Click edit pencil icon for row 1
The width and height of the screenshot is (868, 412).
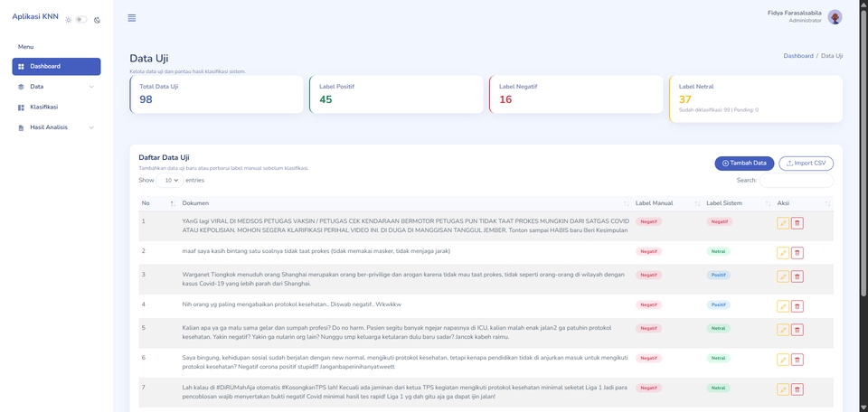click(783, 223)
